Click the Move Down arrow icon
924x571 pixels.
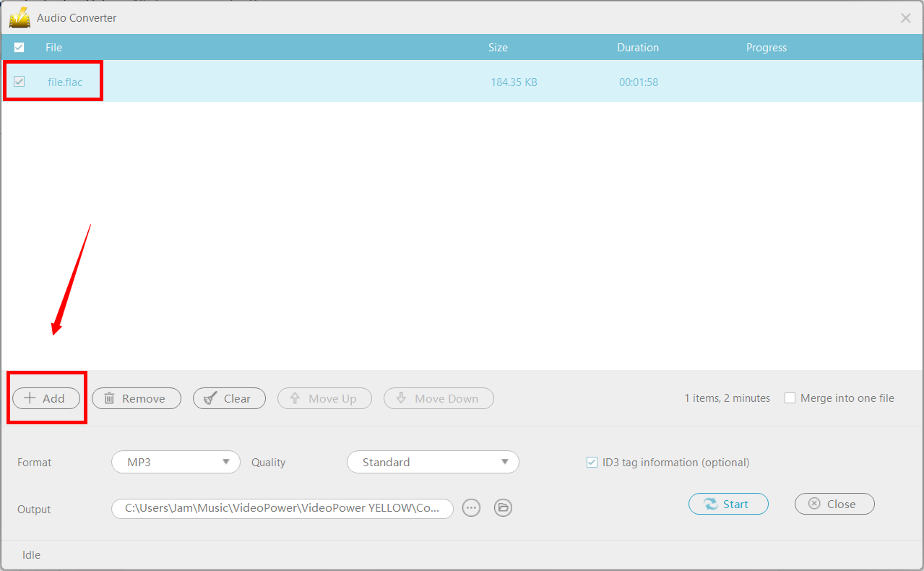(x=401, y=398)
